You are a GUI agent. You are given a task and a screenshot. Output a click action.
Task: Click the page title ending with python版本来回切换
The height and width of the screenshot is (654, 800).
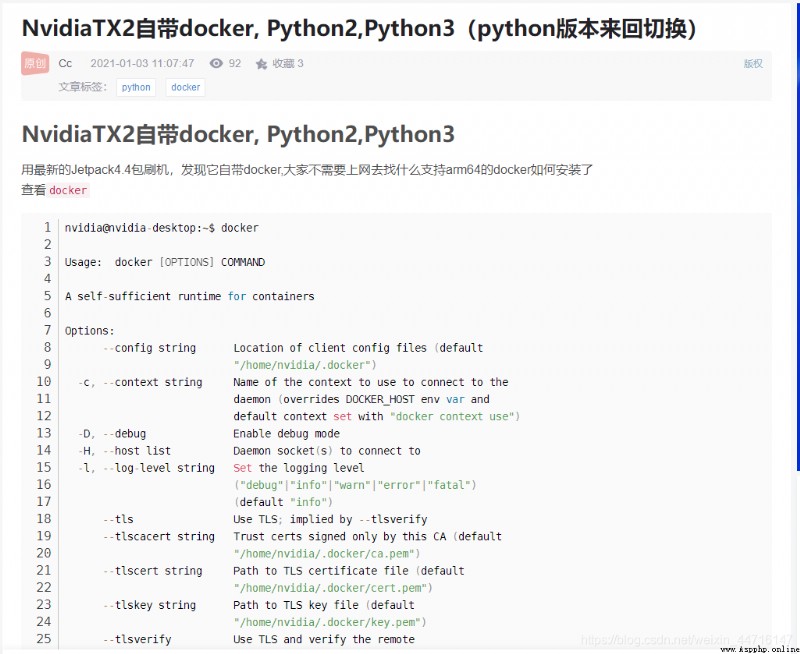coord(360,29)
